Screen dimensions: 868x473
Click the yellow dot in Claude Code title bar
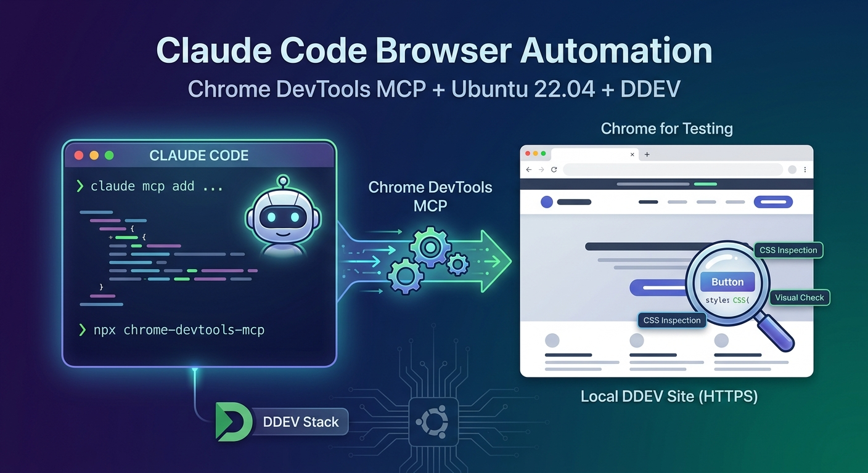coord(94,155)
